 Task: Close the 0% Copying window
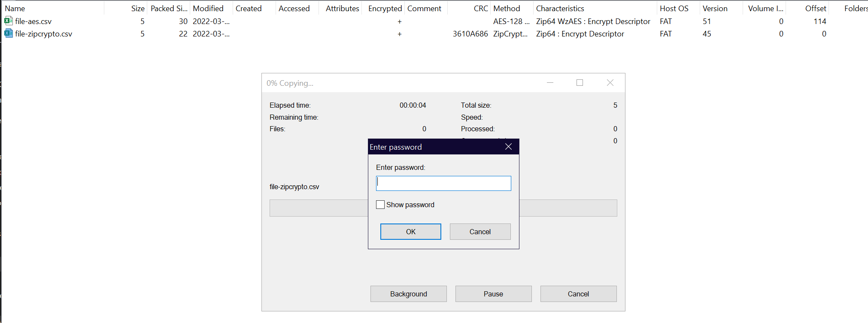(x=610, y=83)
